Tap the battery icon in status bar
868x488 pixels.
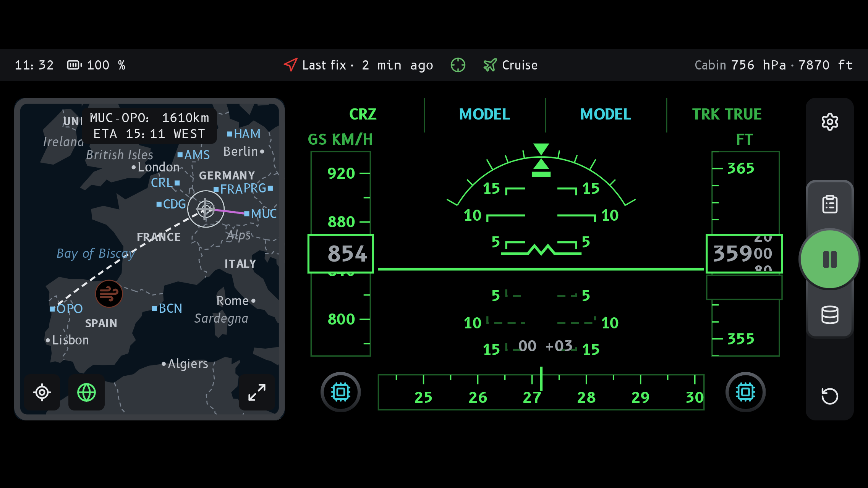tap(74, 65)
